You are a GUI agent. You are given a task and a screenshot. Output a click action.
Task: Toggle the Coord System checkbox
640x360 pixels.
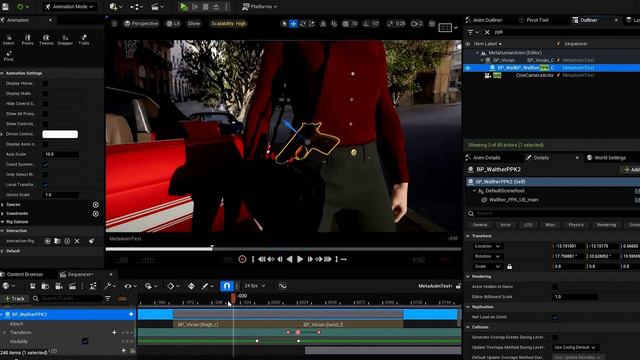[45, 164]
